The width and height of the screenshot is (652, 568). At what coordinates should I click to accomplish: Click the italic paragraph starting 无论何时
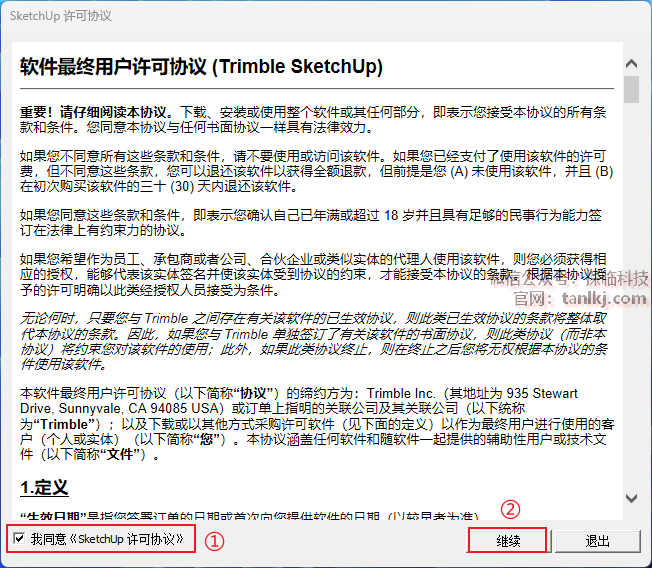click(314, 341)
